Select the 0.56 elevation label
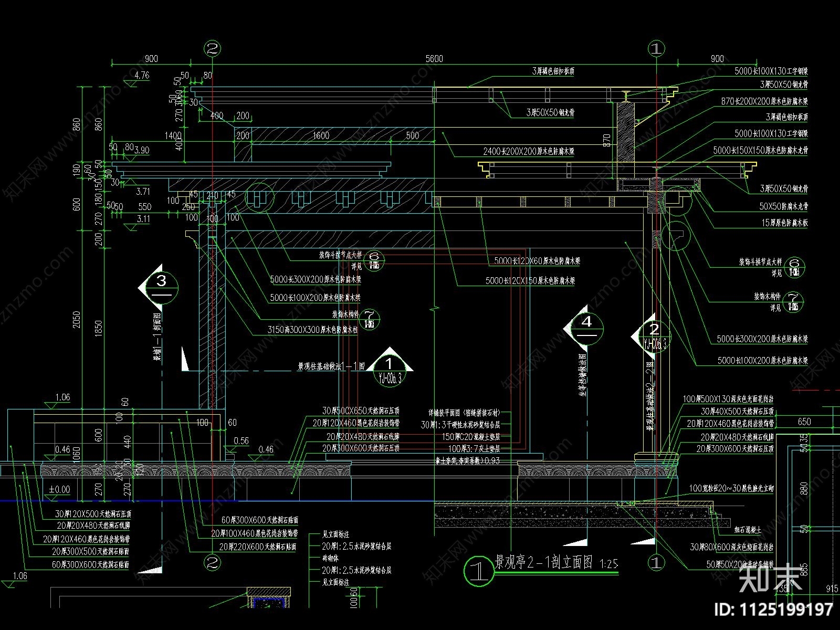The width and height of the screenshot is (840, 630). [x=241, y=441]
